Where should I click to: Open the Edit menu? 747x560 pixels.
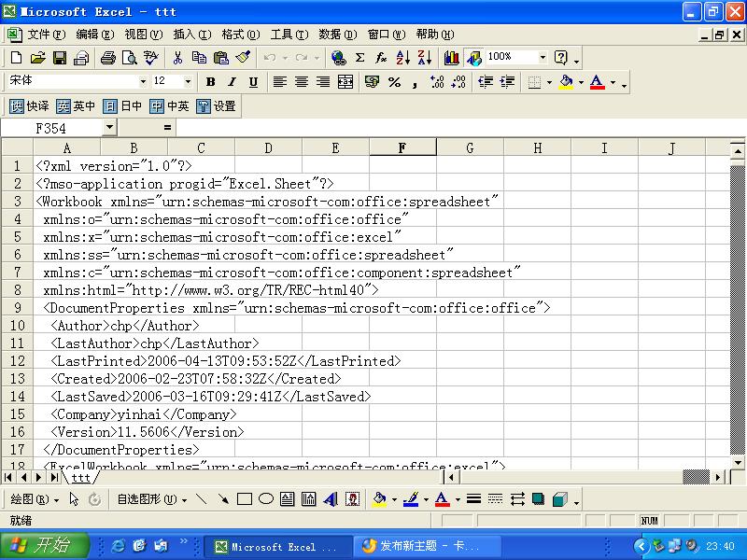click(95, 35)
